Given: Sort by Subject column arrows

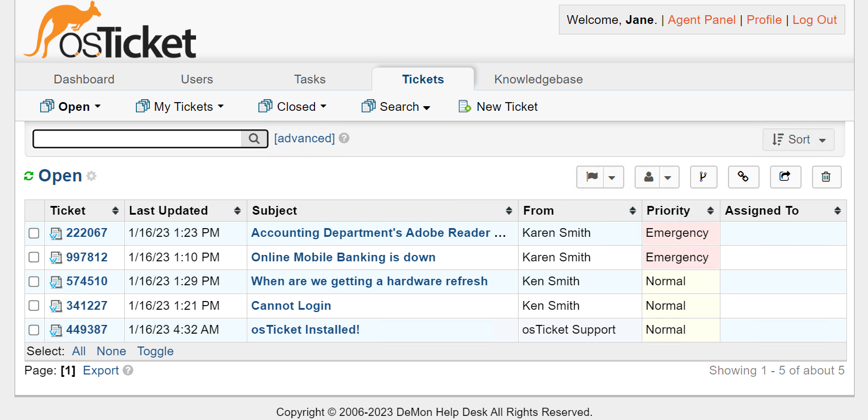Looking at the screenshot, I should pyautogui.click(x=509, y=211).
